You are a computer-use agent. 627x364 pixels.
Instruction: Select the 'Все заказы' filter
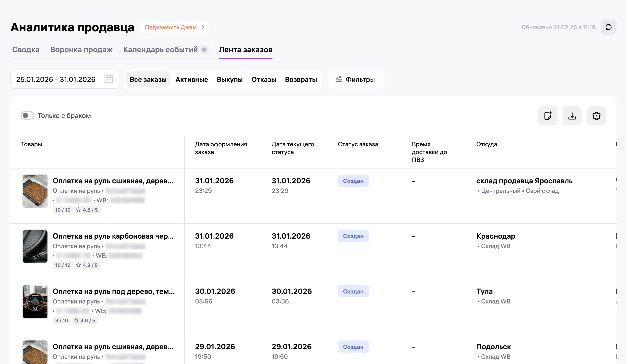coord(148,79)
